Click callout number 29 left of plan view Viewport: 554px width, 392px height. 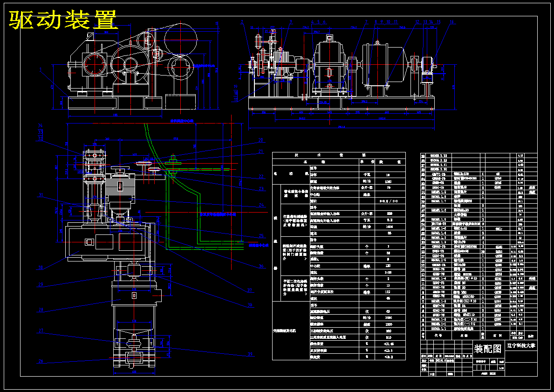coord(41,285)
